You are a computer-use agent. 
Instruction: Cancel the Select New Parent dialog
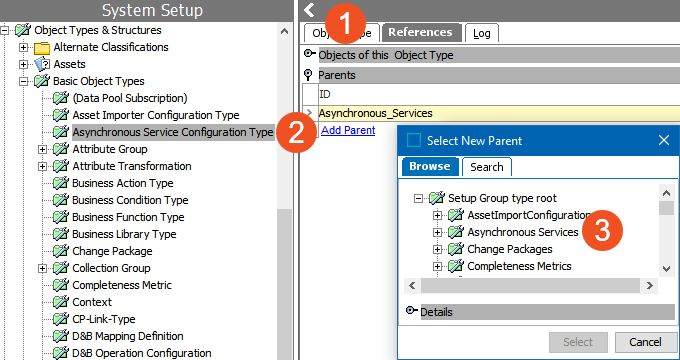[645, 342]
